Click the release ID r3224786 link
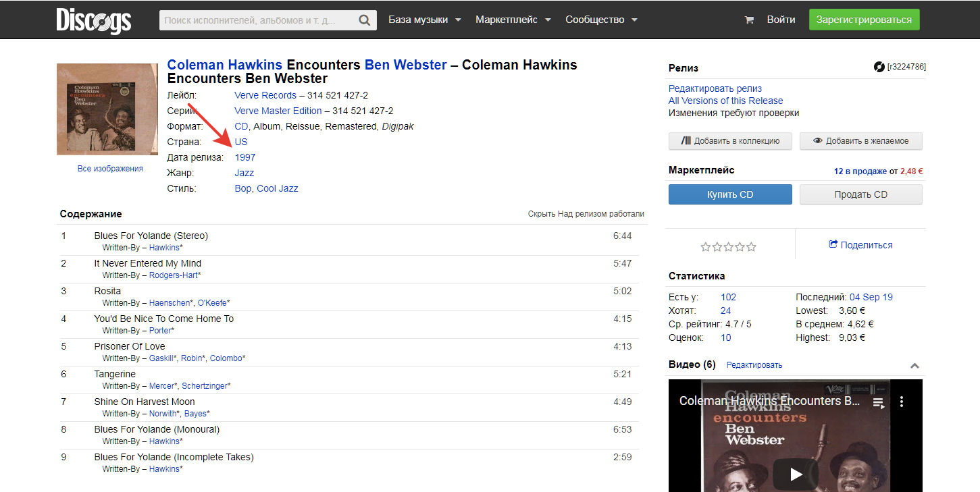980x492 pixels. [906, 67]
